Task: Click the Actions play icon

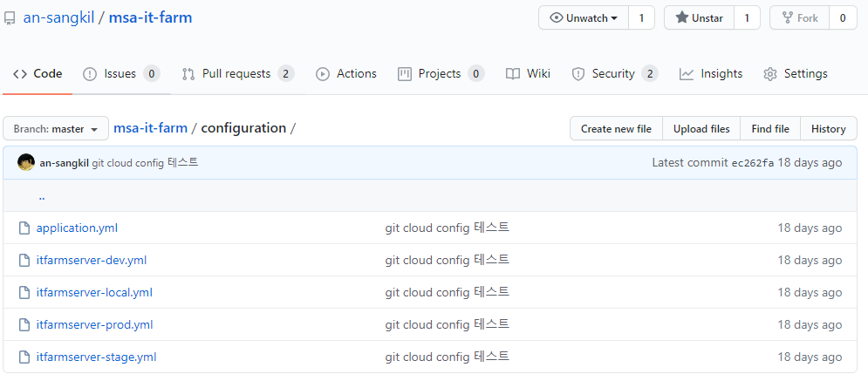Action: tap(323, 74)
